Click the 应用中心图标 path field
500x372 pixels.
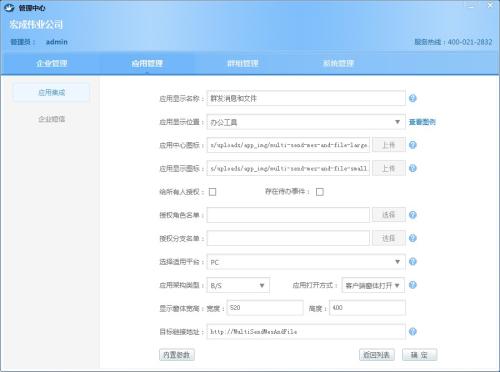[288, 145]
